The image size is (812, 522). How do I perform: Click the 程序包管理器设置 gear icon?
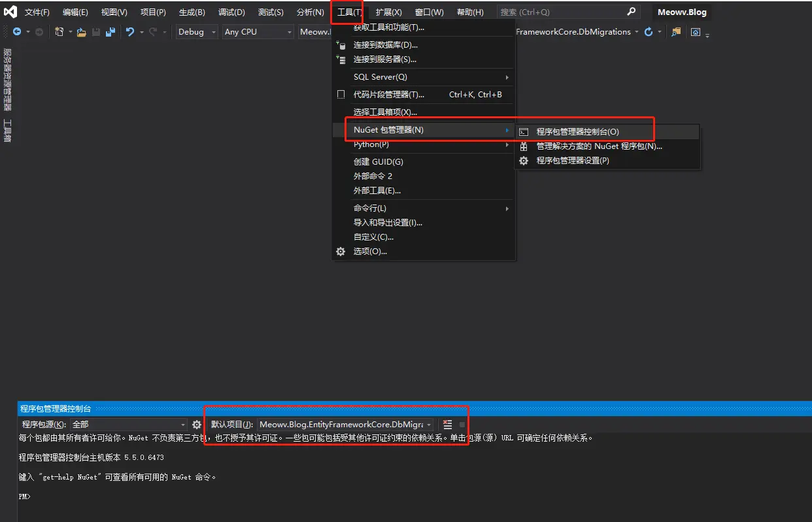[x=524, y=161]
